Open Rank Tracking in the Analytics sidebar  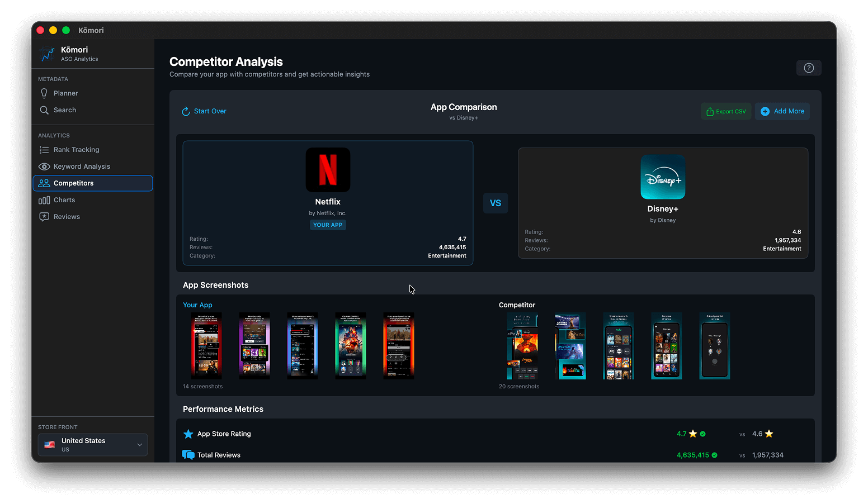(76, 149)
